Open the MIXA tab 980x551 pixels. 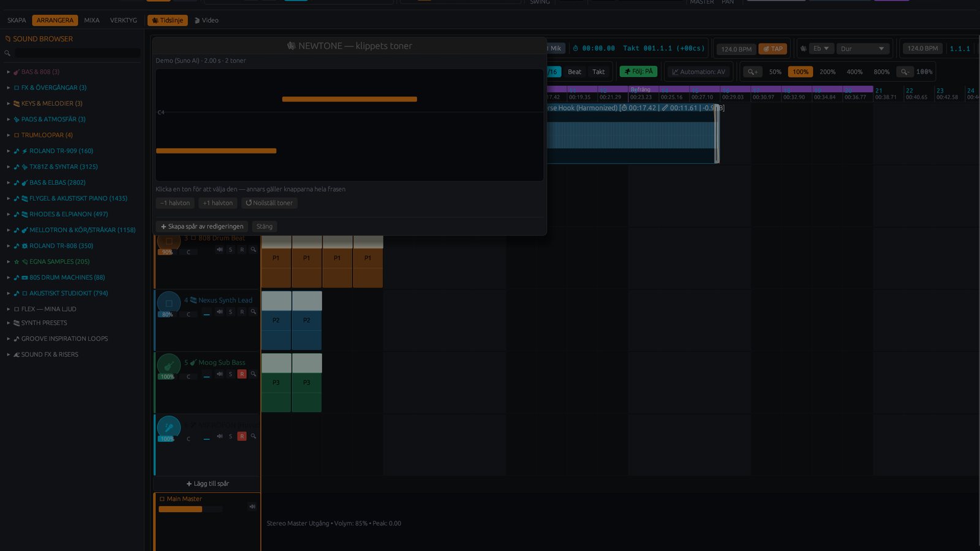click(x=92, y=20)
